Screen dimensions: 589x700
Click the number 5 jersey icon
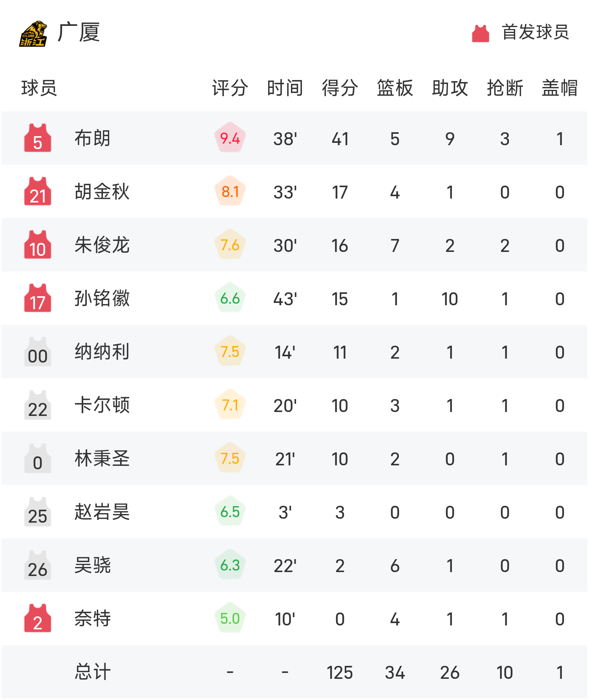coord(38,138)
